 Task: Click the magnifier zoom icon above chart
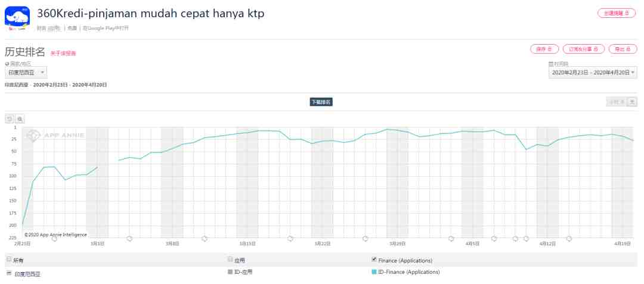pos(20,119)
